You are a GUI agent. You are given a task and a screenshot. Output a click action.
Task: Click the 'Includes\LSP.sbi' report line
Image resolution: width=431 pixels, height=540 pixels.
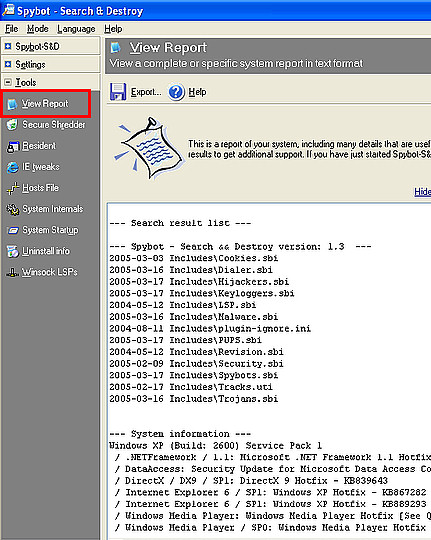tap(183, 305)
